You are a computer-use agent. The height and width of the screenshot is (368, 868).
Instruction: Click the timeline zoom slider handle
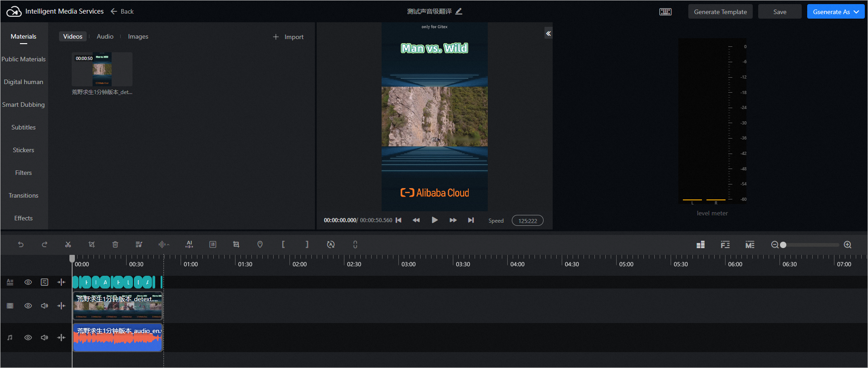click(x=783, y=245)
